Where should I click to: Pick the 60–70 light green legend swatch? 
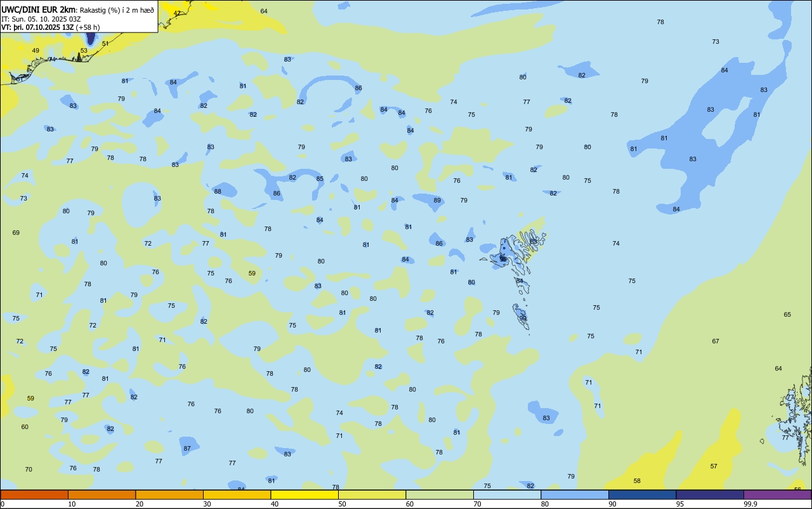(x=440, y=494)
